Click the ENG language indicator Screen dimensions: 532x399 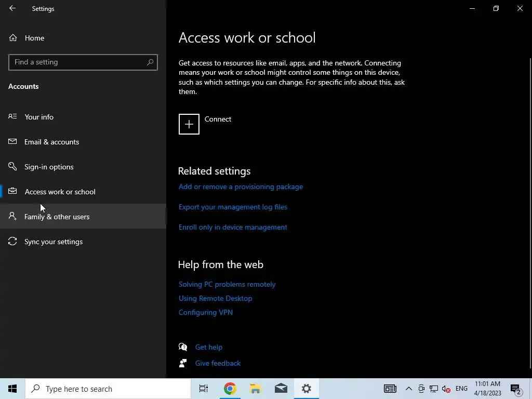click(461, 389)
